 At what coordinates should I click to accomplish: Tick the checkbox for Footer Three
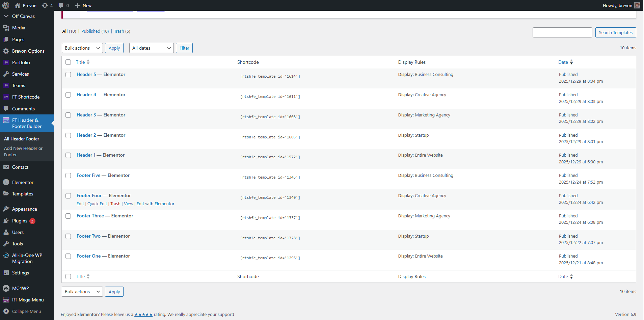click(x=68, y=216)
